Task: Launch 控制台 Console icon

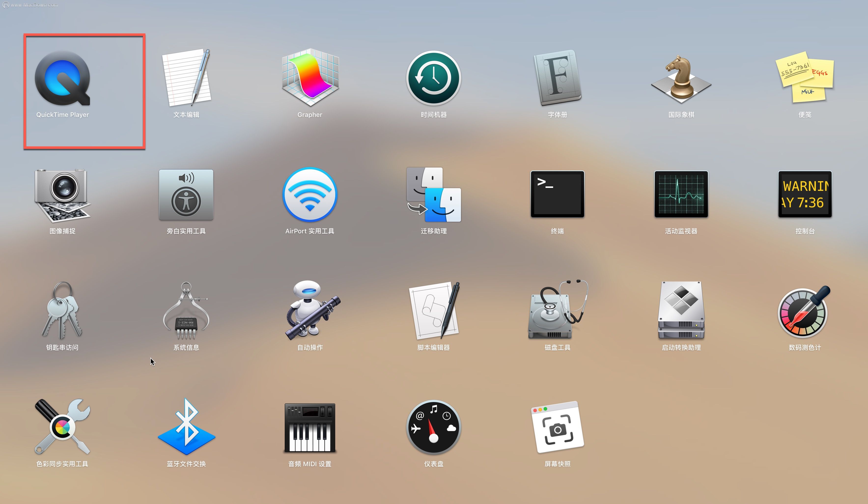Action: click(805, 194)
